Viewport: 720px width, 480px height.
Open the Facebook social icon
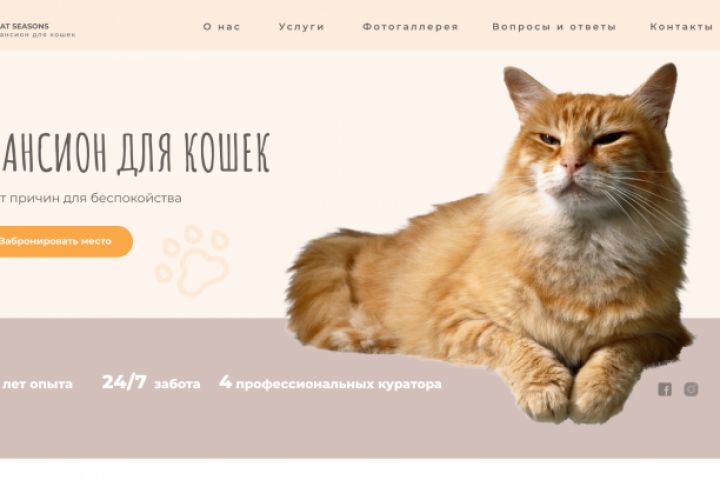[x=664, y=389]
